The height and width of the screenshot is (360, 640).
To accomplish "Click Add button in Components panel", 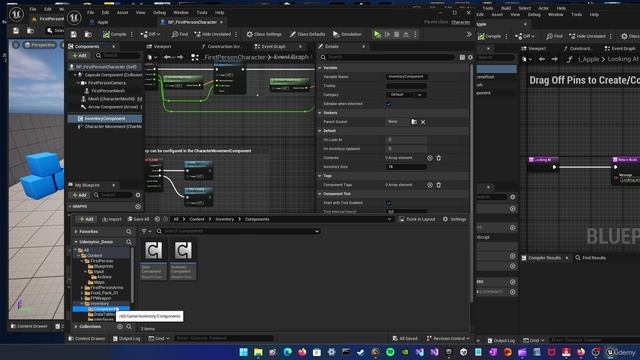I will (79, 56).
